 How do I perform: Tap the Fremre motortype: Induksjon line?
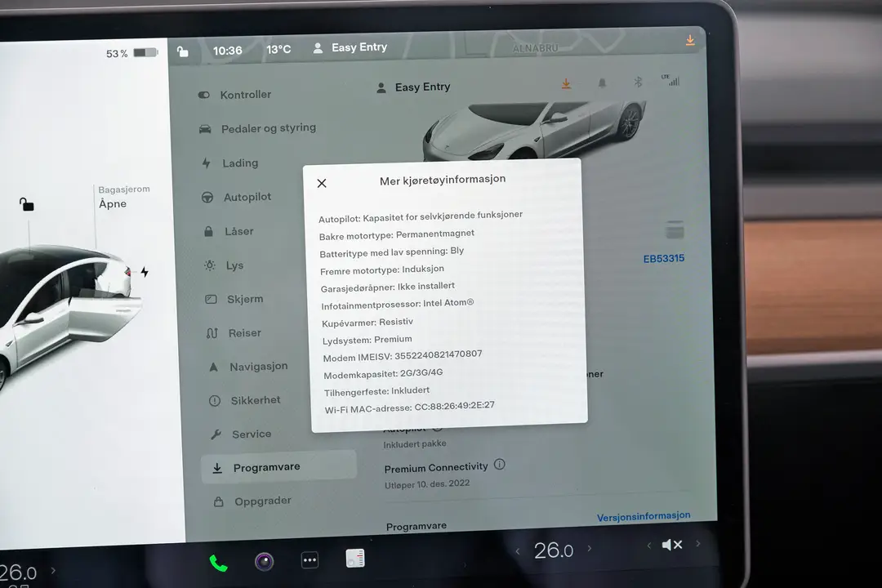pos(382,270)
